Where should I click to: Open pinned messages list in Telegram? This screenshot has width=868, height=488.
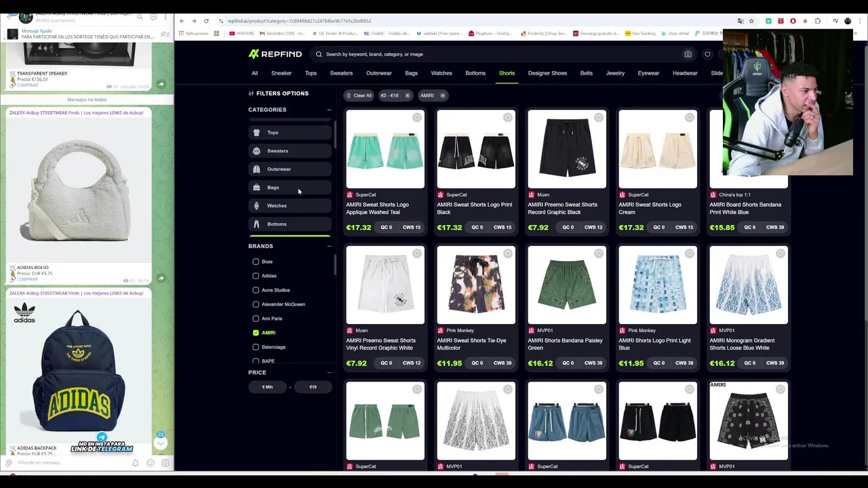165,34
